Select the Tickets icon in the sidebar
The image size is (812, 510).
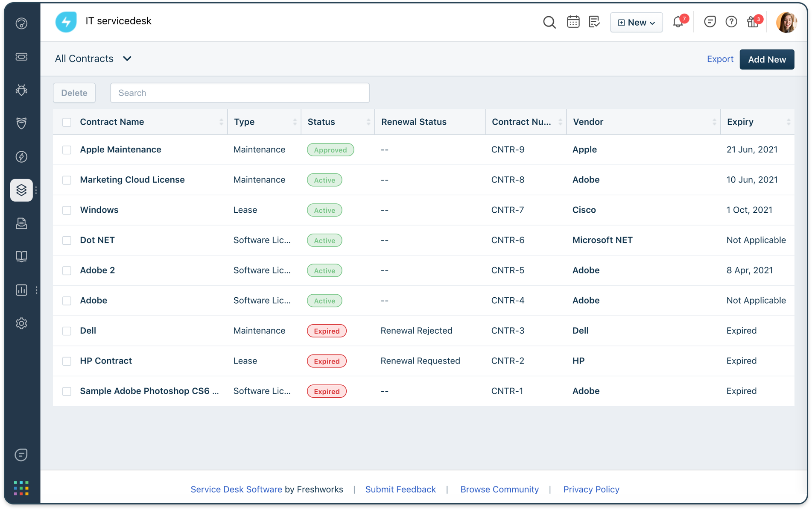(21, 57)
